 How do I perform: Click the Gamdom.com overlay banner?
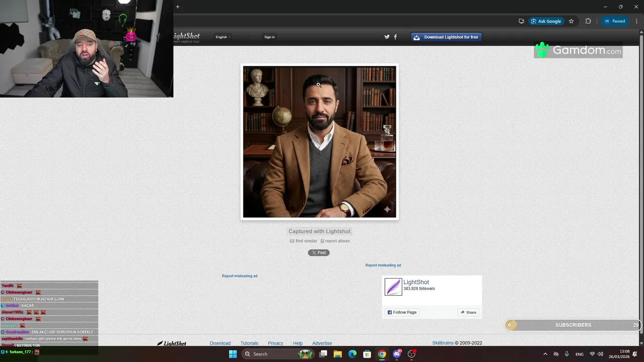click(x=578, y=50)
